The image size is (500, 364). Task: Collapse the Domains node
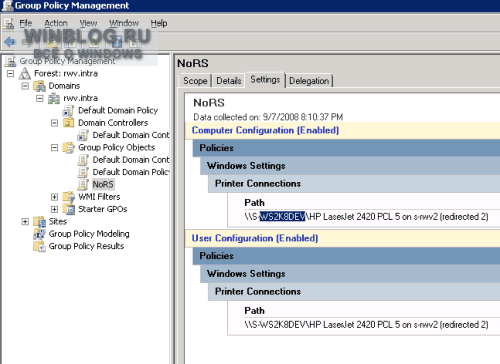point(25,86)
